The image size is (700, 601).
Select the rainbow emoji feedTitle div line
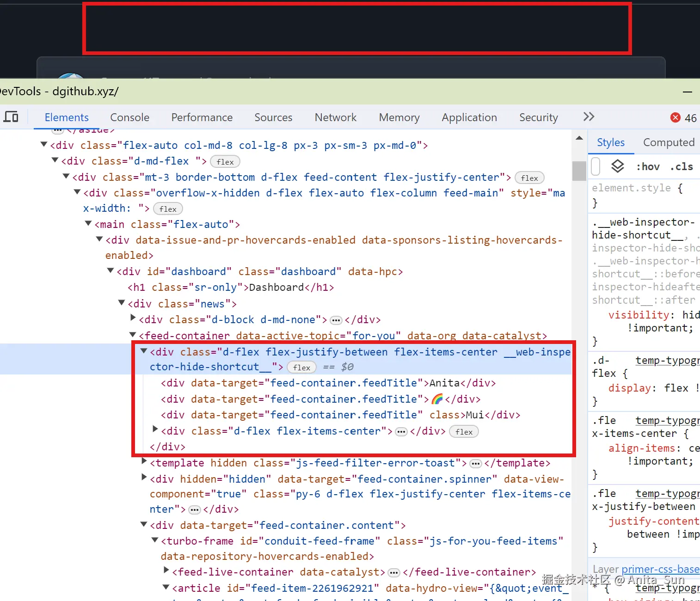[x=321, y=399]
